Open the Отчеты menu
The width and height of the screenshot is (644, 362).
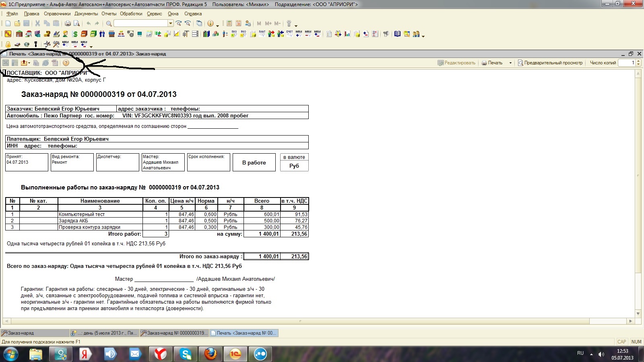109,14
